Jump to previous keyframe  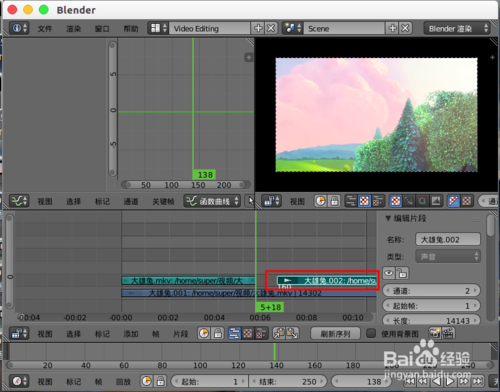point(423,381)
